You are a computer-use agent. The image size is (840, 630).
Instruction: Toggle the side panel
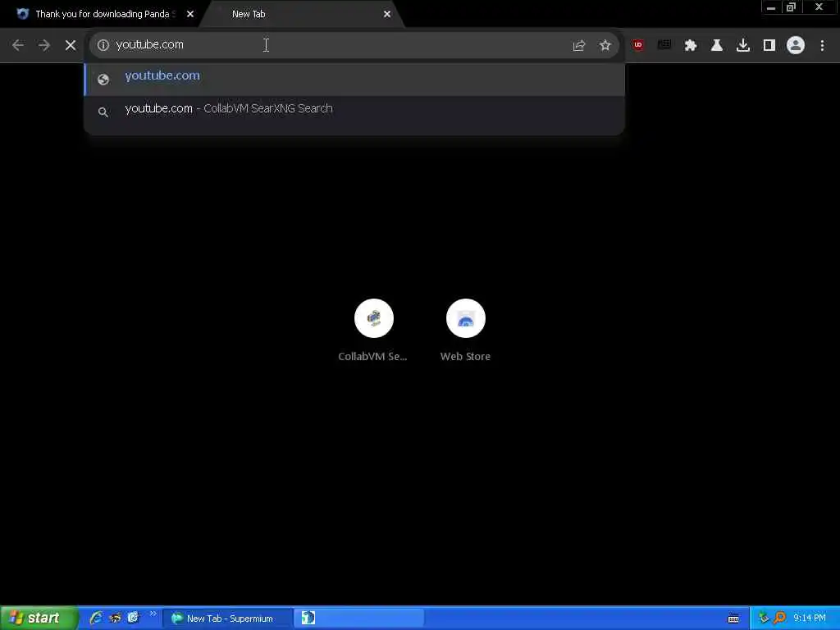coord(769,46)
